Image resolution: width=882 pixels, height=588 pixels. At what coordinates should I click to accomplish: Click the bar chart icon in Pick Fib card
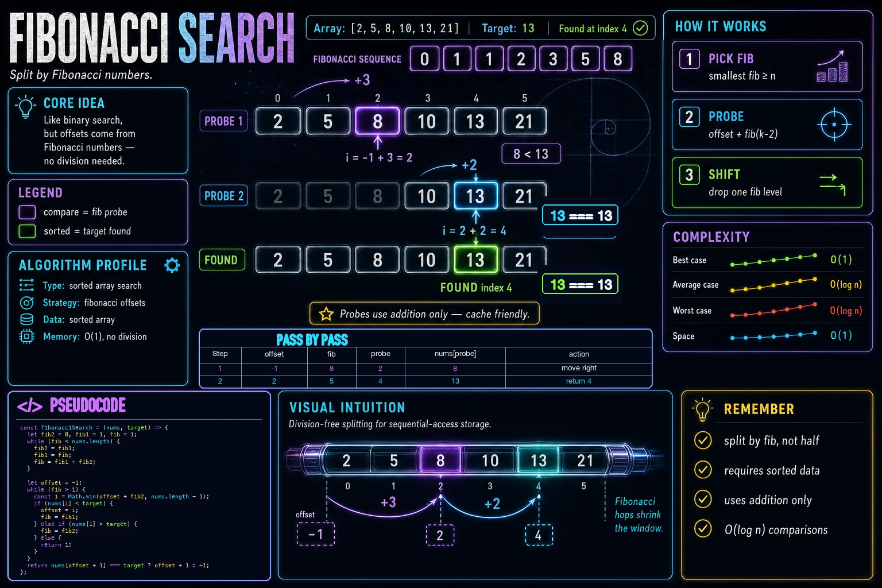[x=832, y=67]
